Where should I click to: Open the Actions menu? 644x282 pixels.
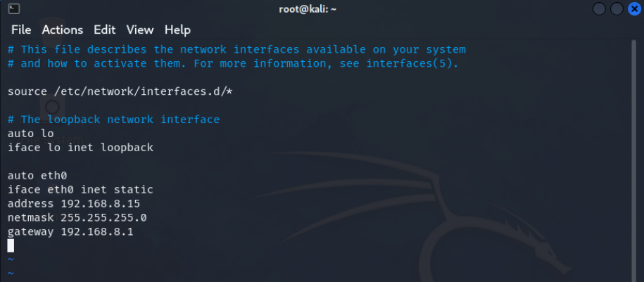click(62, 30)
